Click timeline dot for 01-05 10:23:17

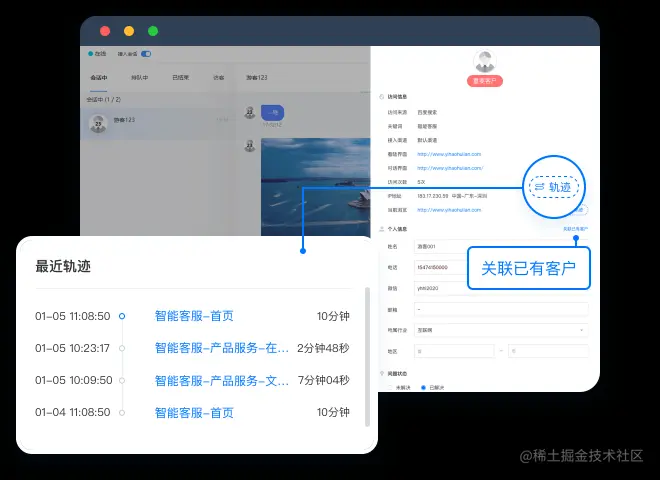pyautogui.click(x=122, y=348)
